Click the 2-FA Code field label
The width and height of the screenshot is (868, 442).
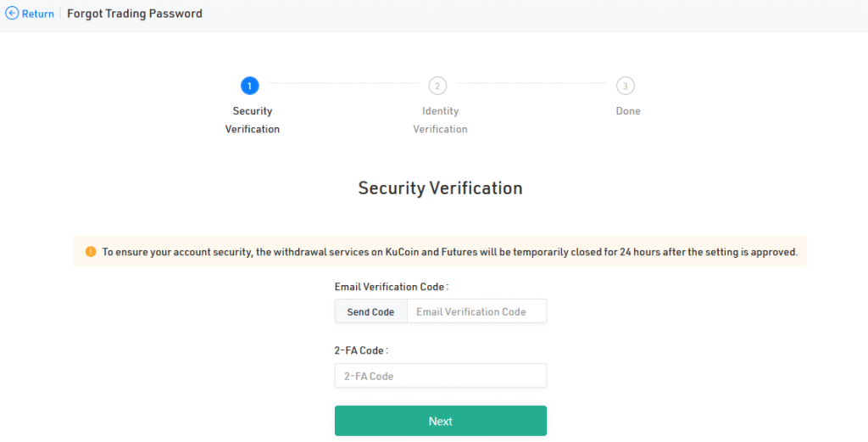point(361,350)
